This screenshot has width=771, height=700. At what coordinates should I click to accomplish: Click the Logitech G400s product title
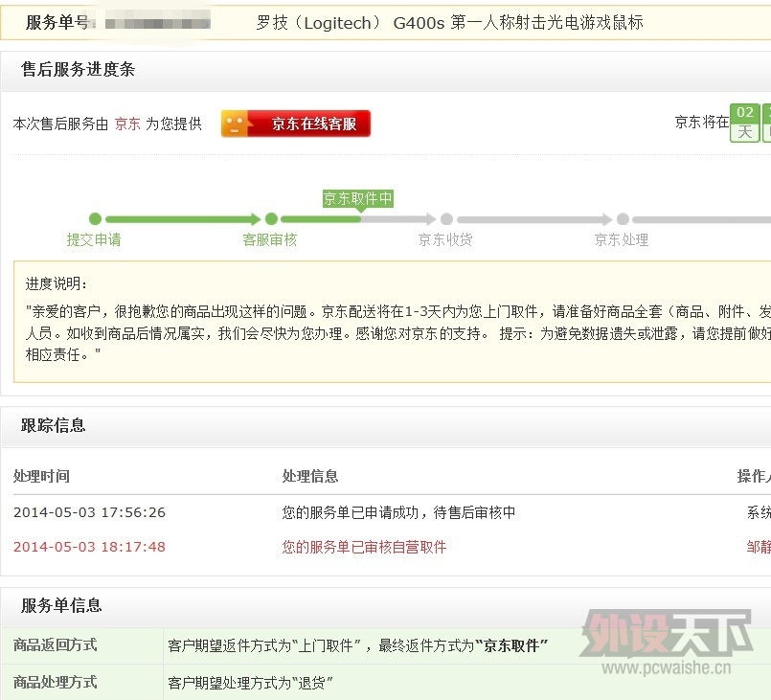click(x=449, y=23)
